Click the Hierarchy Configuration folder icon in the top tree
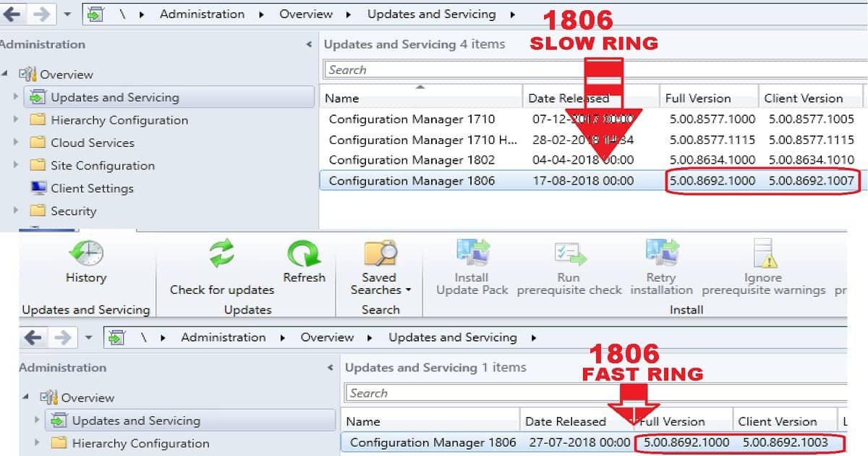This screenshot has height=456, width=868. (x=38, y=120)
